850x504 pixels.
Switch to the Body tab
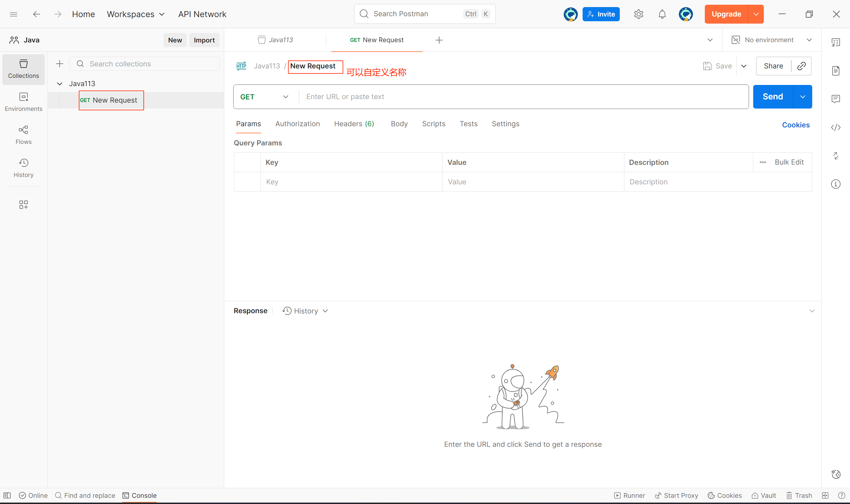click(x=399, y=124)
